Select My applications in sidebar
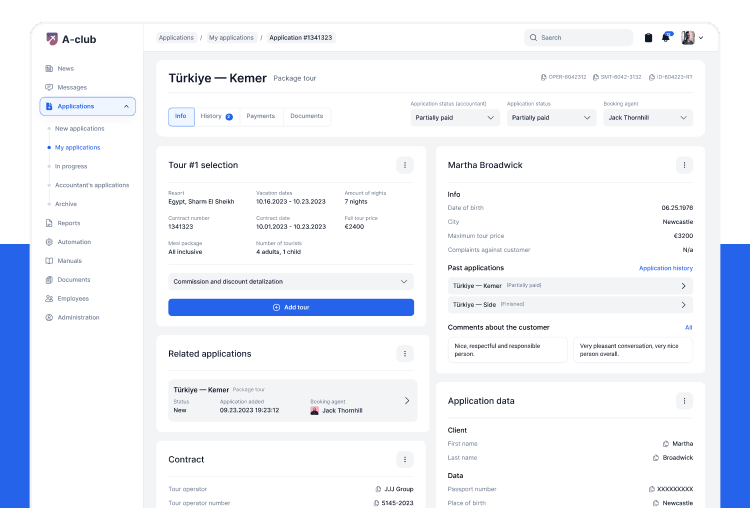This screenshot has width=750, height=508. (x=77, y=147)
